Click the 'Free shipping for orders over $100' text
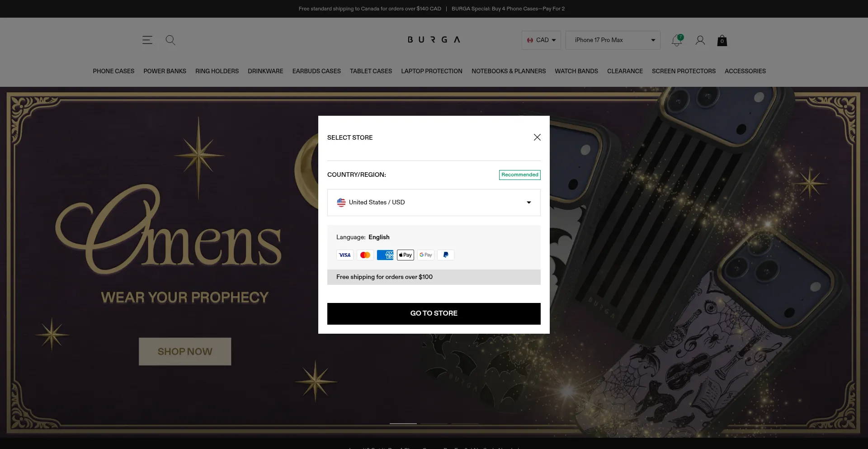868x449 pixels. [384, 277]
